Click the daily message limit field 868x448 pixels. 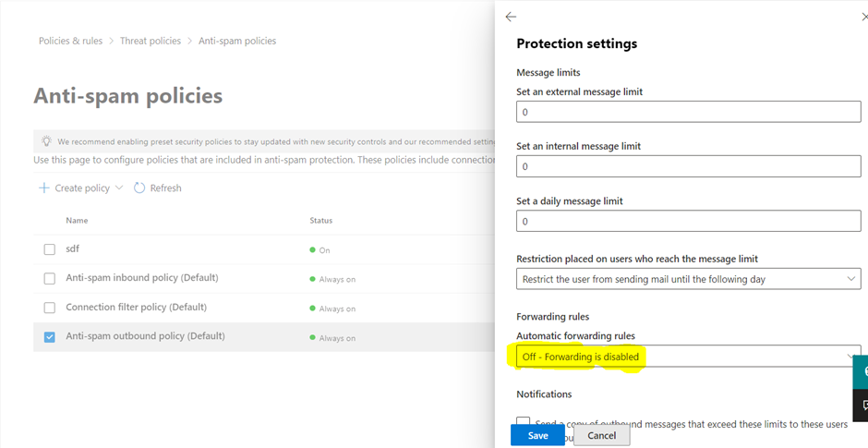point(688,221)
